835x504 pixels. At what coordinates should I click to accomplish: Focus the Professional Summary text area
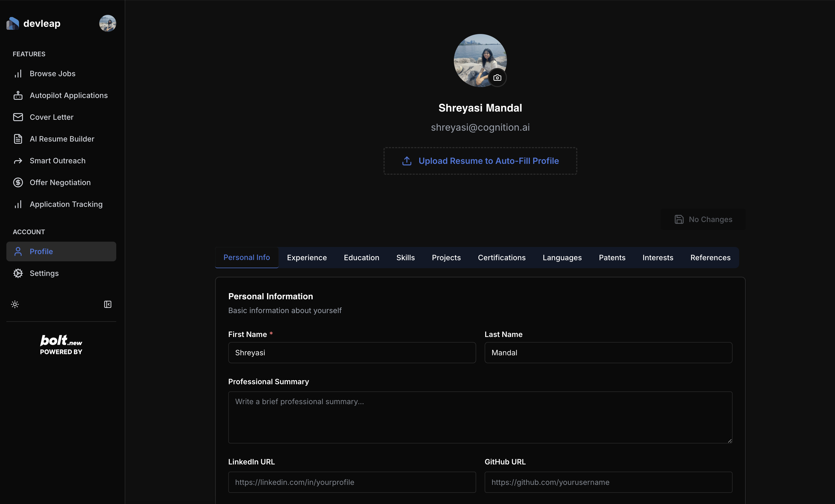[x=480, y=417]
